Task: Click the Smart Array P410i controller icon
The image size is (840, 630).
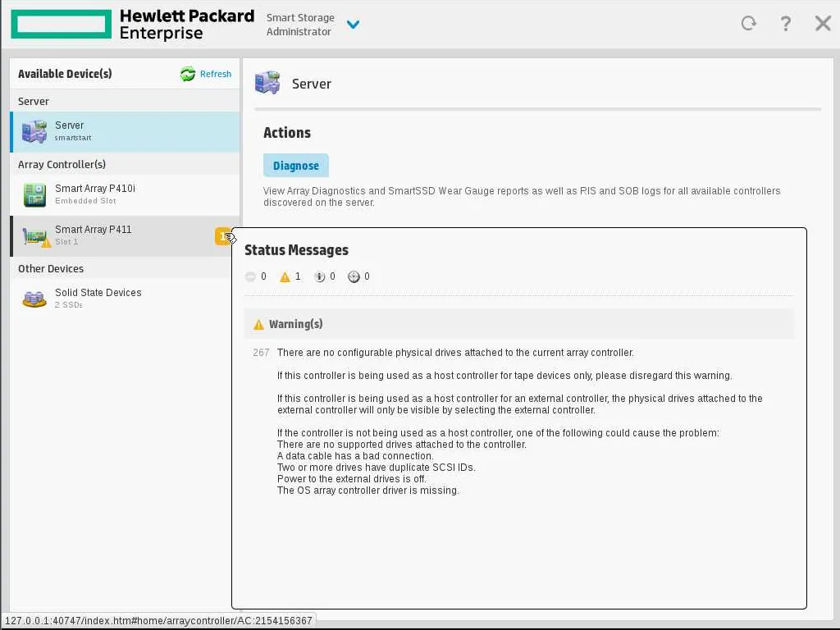Action: pos(34,194)
